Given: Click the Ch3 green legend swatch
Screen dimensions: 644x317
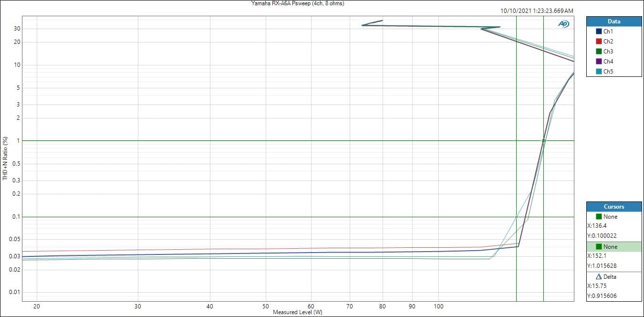Looking at the screenshot, I should coord(599,52).
